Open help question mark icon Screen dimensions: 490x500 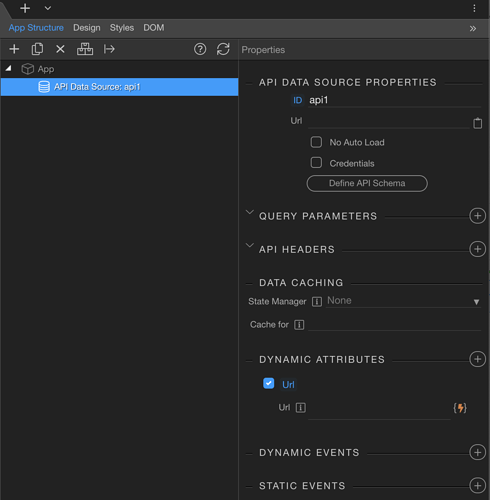(200, 49)
